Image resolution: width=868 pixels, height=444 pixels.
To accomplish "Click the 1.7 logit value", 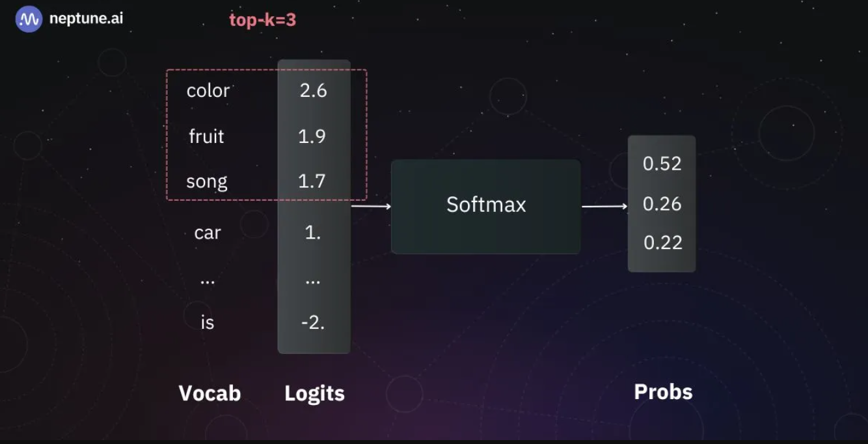I will click(x=312, y=181).
